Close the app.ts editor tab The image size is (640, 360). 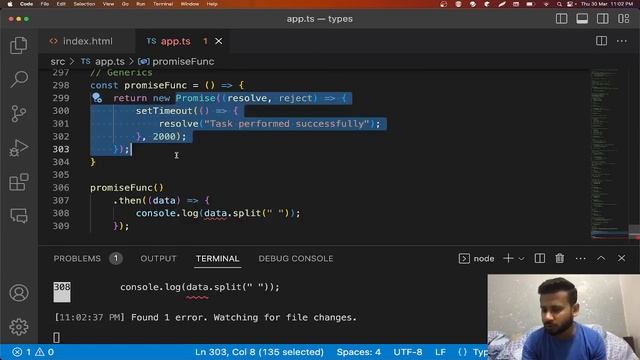tap(219, 41)
